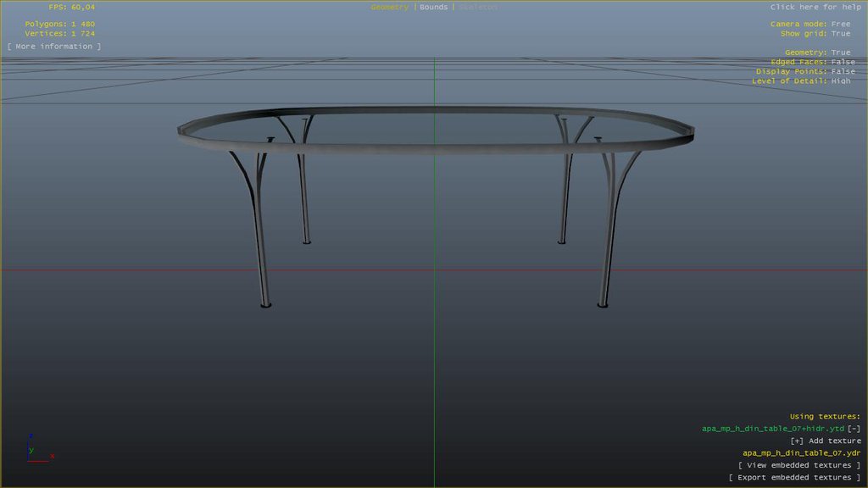Screen dimensions: 868x488
Task: Remove the apa_mp_h_din_table_07+hidr.ytd texture with [-]
Action: click(x=854, y=429)
